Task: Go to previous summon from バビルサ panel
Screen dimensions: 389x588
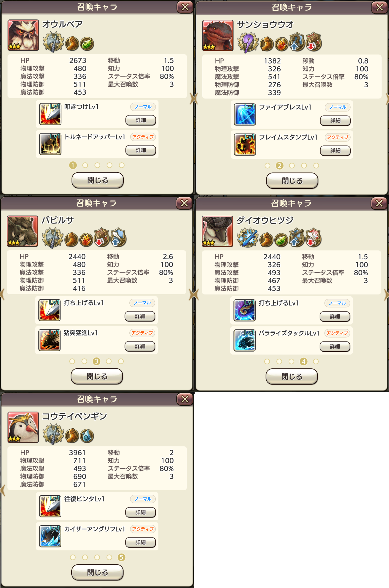Action: 2,295
